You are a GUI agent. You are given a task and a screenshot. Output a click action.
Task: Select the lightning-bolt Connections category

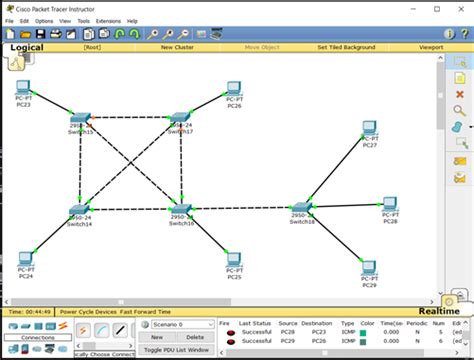click(62, 326)
